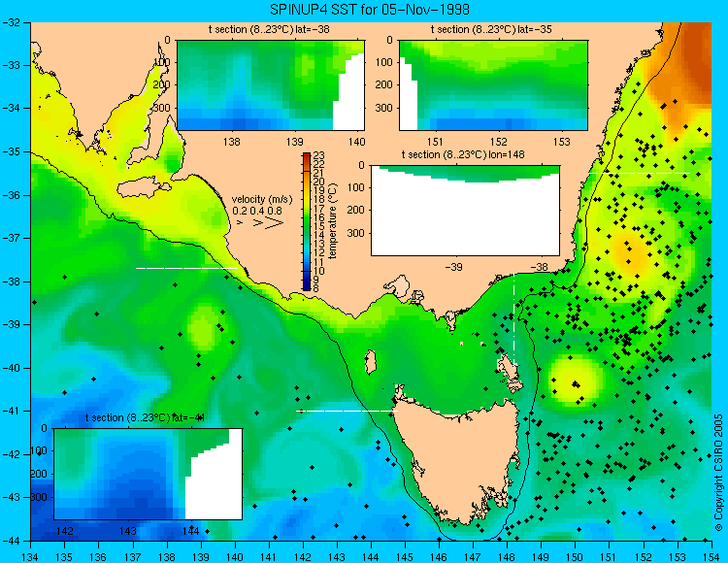Click the smallest velocity arrow in the legend
Viewport: 728px width, 563px height.
tap(240, 223)
